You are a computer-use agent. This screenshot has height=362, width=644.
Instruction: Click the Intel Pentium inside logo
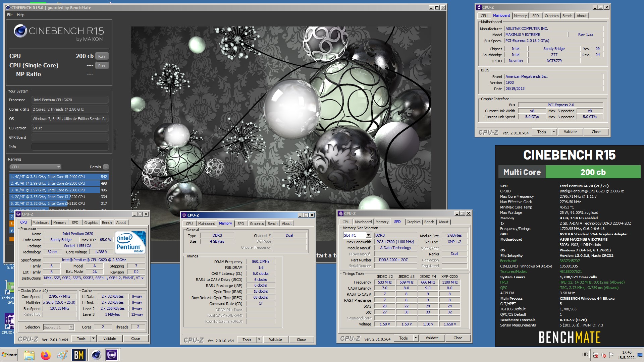pos(130,242)
